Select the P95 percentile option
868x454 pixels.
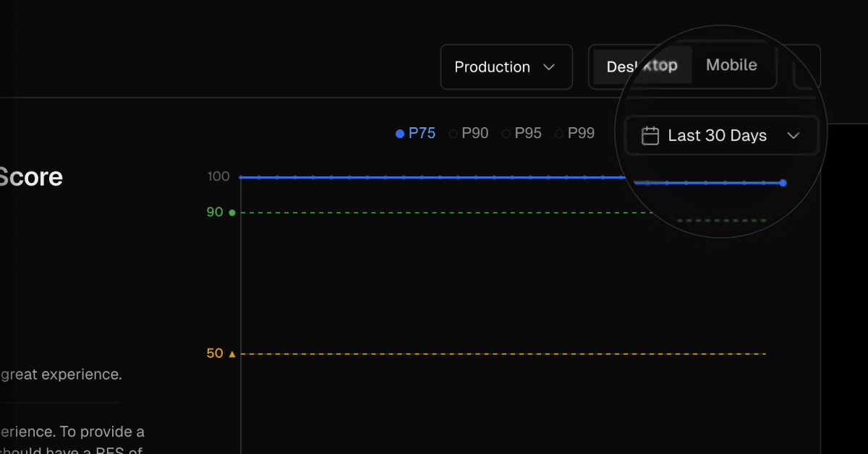pyautogui.click(x=522, y=133)
